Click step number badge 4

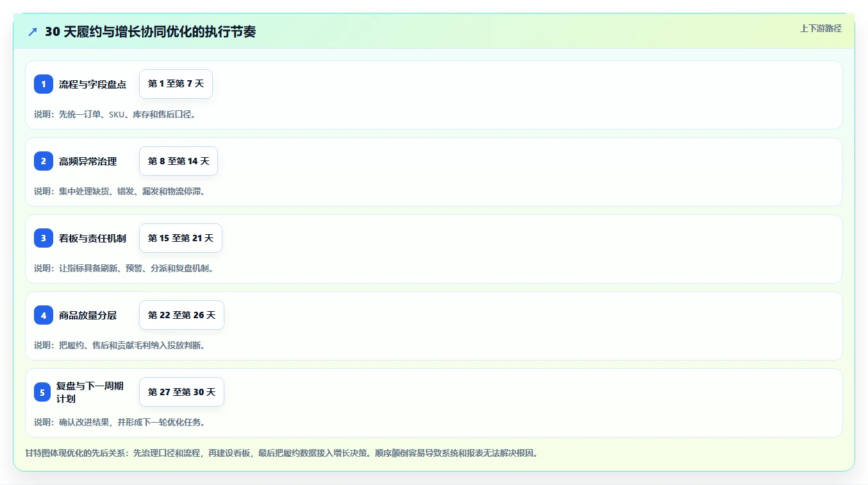pos(44,315)
